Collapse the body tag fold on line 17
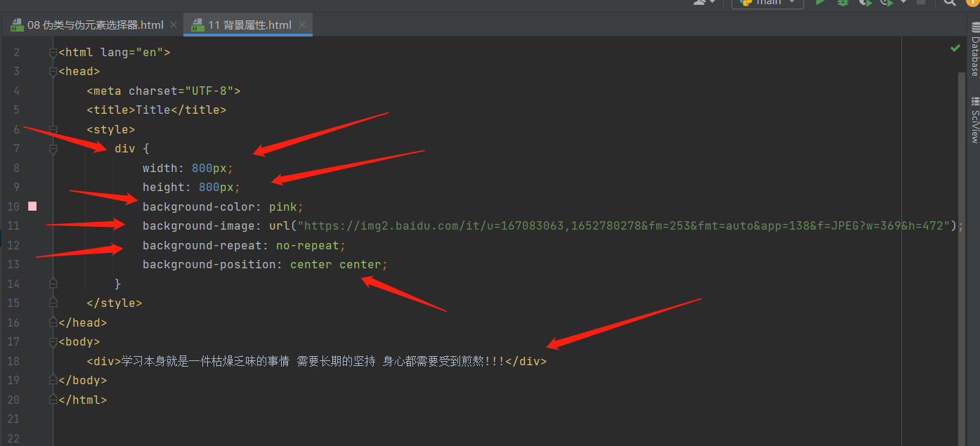980x446 pixels. [53, 342]
